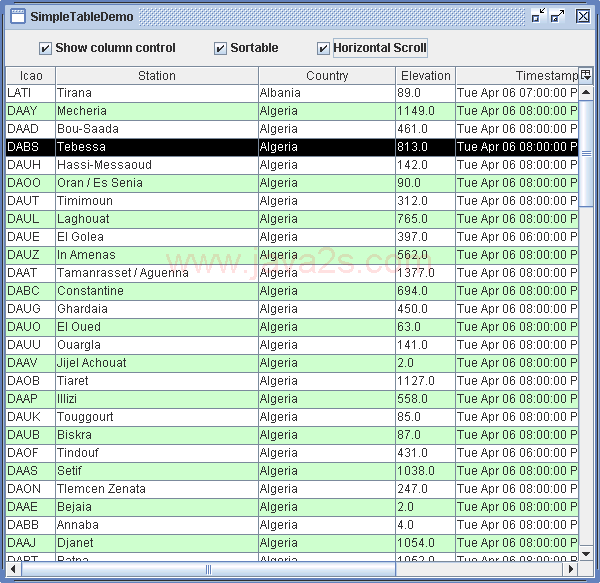Click the Tindouf station cell
Screen dimensions: 600x583
[x=157, y=453]
